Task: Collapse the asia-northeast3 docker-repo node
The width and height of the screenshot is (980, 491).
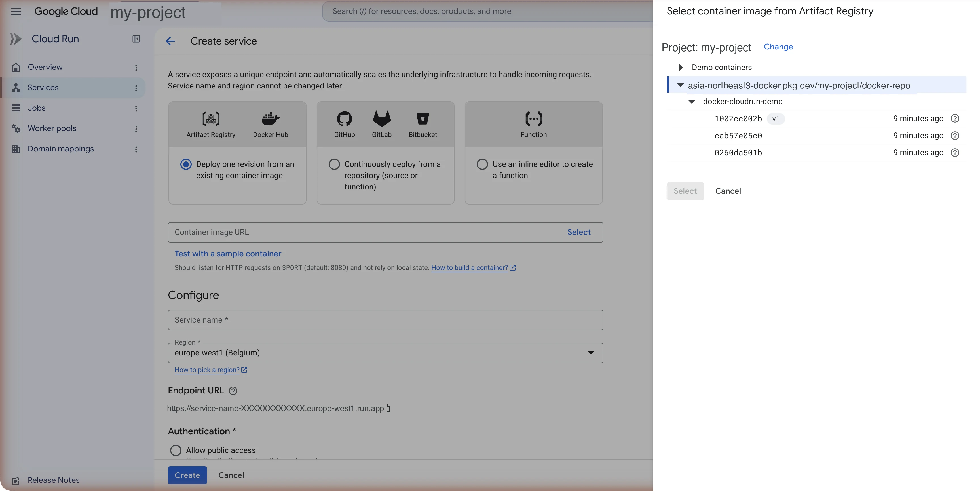Action: point(680,85)
